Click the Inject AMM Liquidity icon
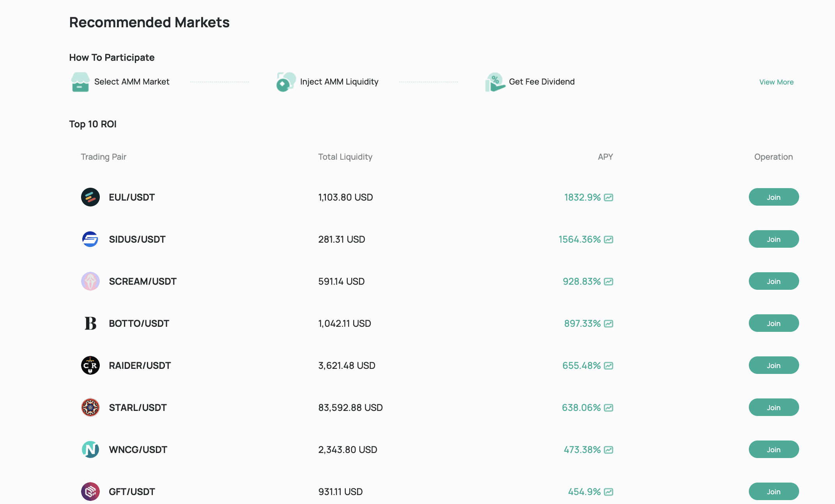The height and width of the screenshot is (504, 835). (286, 82)
